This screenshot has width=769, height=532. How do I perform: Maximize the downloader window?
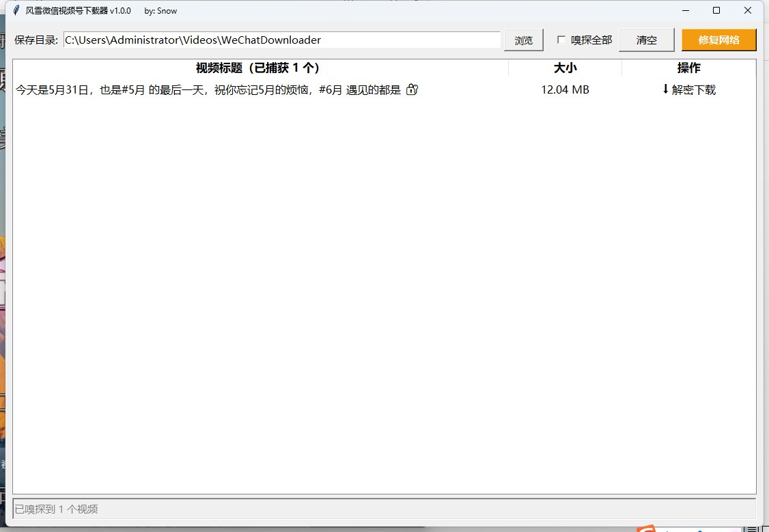click(x=716, y=10)
